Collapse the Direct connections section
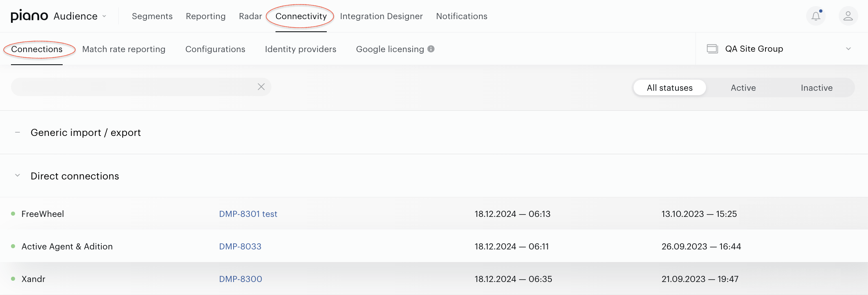This screenshot has width=868, height=295. click(x=17, y=175)
